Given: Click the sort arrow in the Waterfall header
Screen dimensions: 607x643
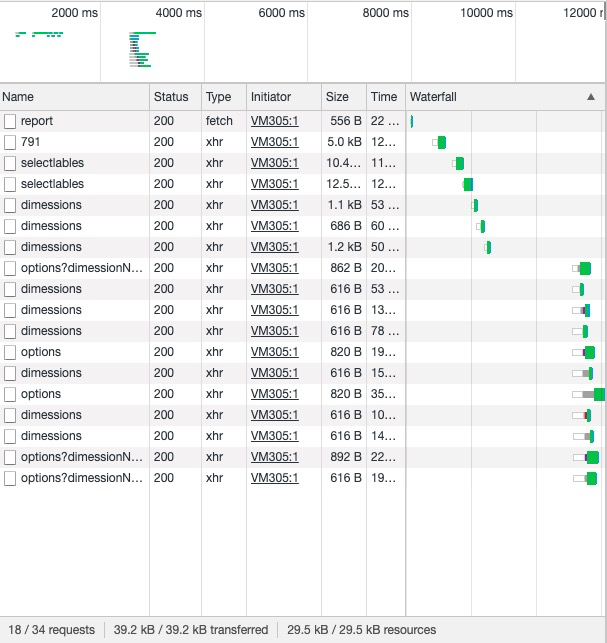Looking at the screenshot, I should coord(591,97).
